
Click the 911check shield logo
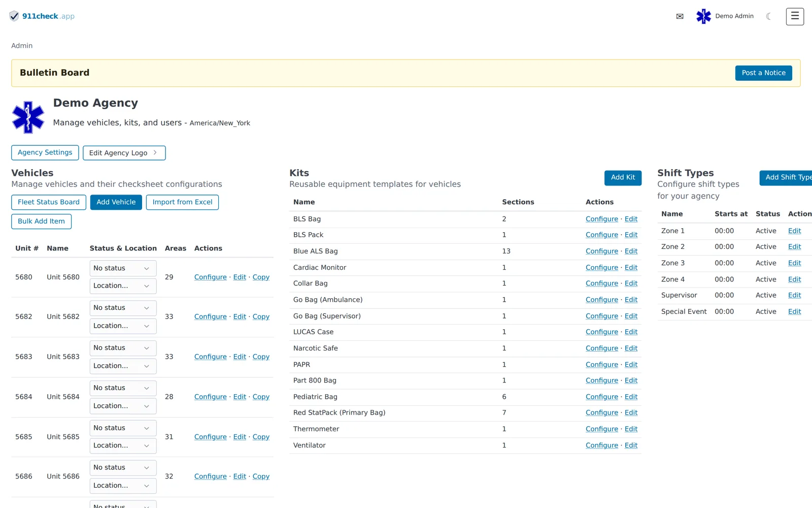click(14, 16)
